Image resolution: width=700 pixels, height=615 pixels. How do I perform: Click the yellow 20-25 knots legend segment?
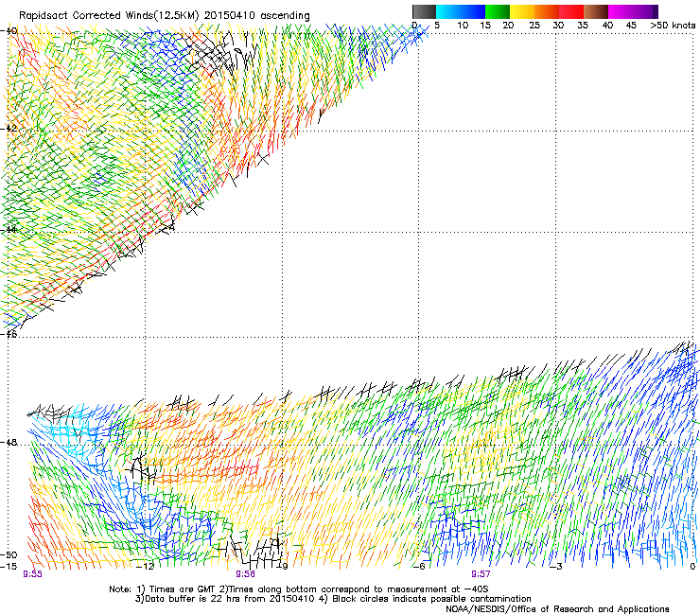coord(522,11)
